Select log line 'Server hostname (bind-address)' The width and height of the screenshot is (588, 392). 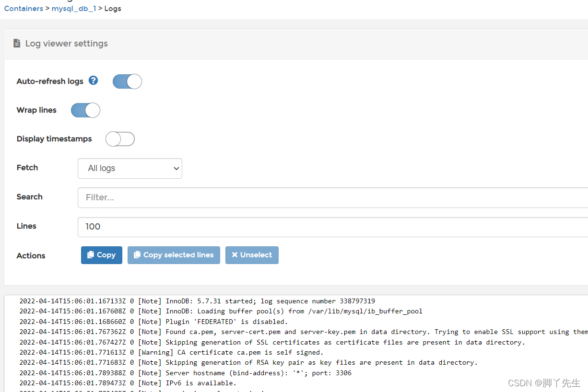[x=185, y=373]
